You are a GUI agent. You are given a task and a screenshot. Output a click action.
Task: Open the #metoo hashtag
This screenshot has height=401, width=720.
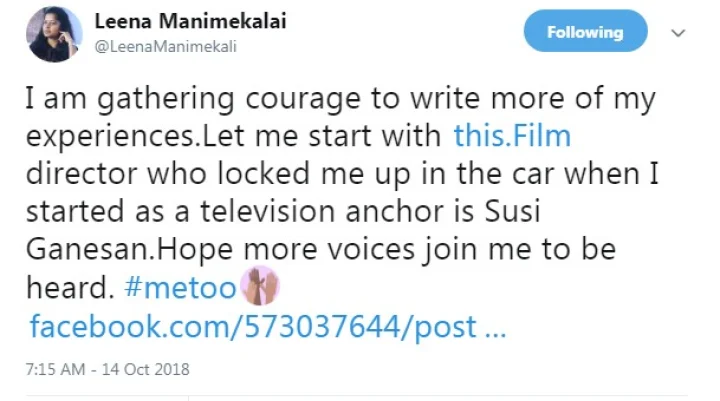click(x=180, y=288)
